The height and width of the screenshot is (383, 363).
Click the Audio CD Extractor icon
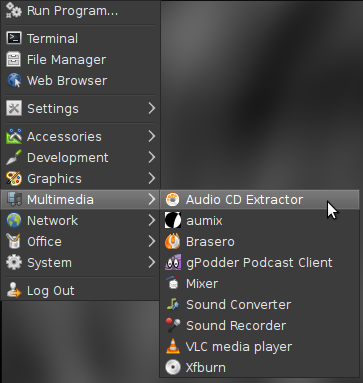(x=173, y=199)
